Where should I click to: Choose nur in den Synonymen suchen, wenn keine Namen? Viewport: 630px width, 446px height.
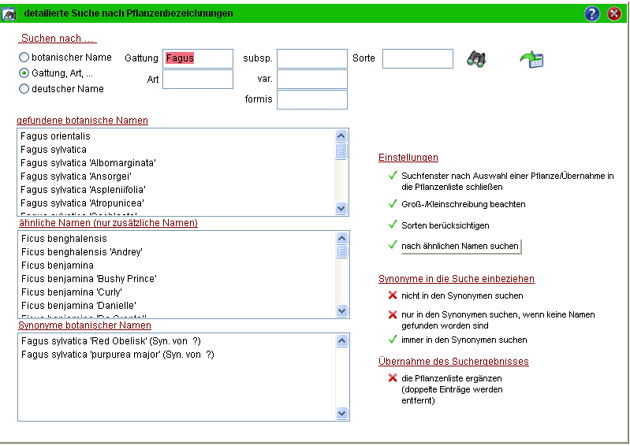393,315
